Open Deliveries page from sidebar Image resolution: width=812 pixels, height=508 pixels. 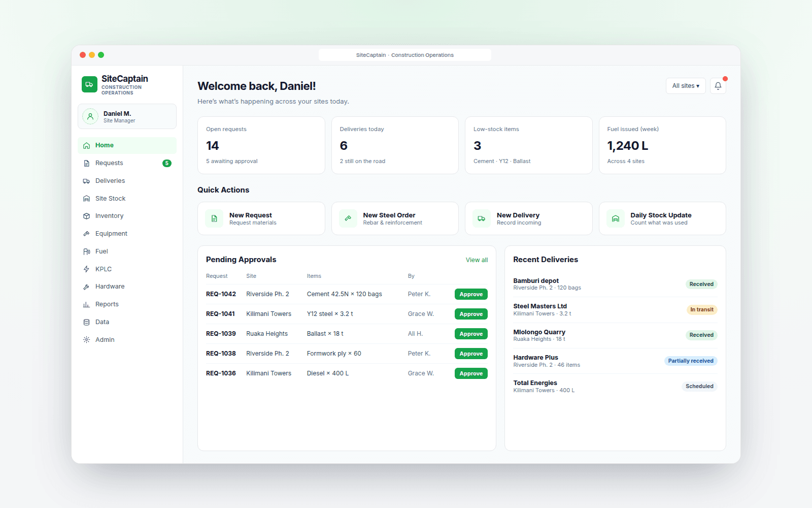pyautogui.click(x=127, y=181)
